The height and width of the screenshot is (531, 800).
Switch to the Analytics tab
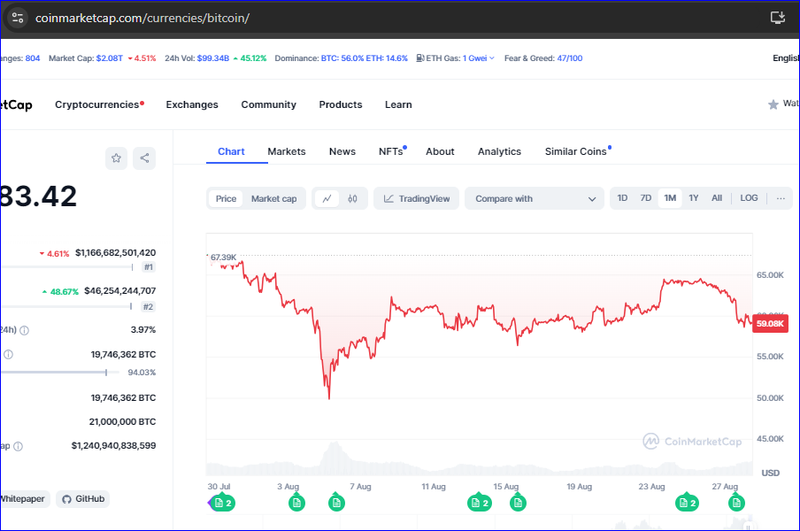499,151
